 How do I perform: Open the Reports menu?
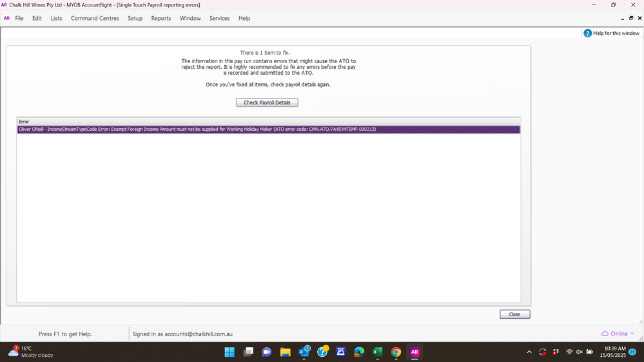tap(161, 18)
